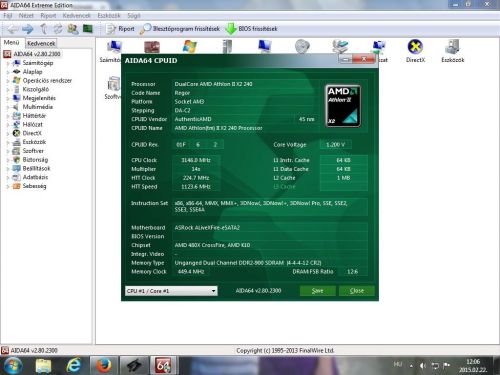
Task: Expand the Beállítások tree node
Action: pyautogui.click(x=8, y=169)
